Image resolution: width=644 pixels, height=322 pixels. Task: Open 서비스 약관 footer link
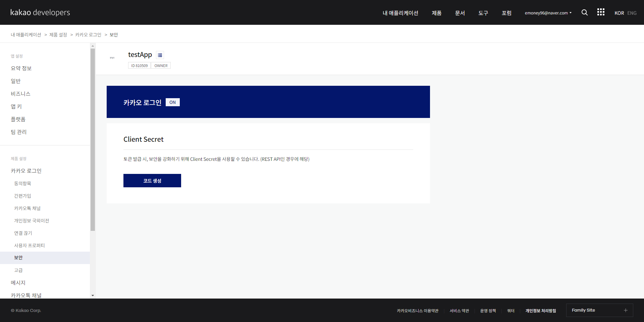[x=459, y=311]
